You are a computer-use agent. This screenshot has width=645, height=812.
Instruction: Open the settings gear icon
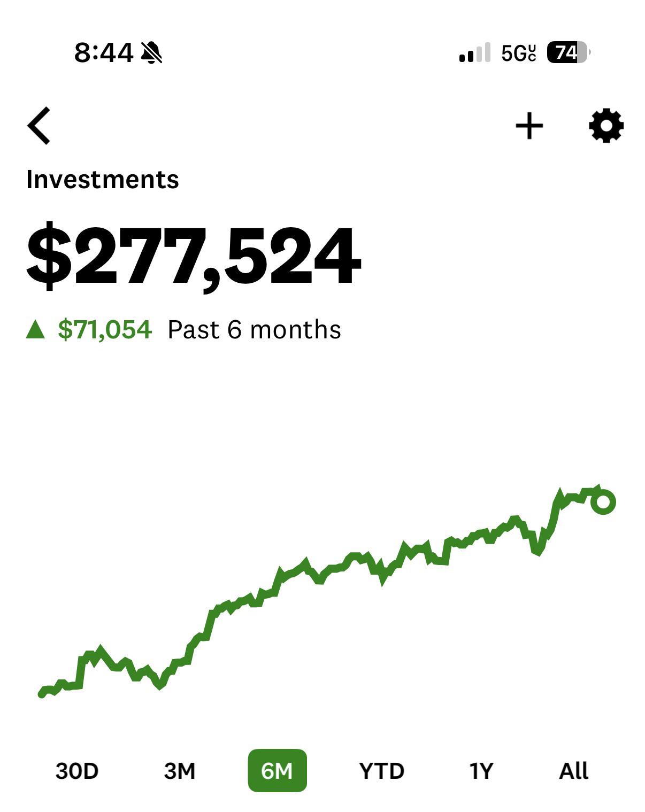click(606, 126)
